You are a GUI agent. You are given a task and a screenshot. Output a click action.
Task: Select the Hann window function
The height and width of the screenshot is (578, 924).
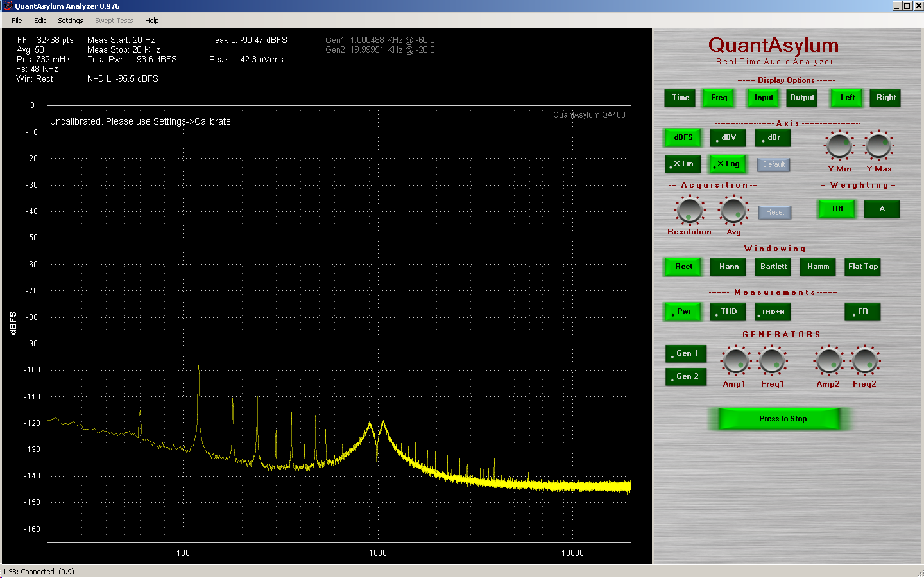coord(728,267)
